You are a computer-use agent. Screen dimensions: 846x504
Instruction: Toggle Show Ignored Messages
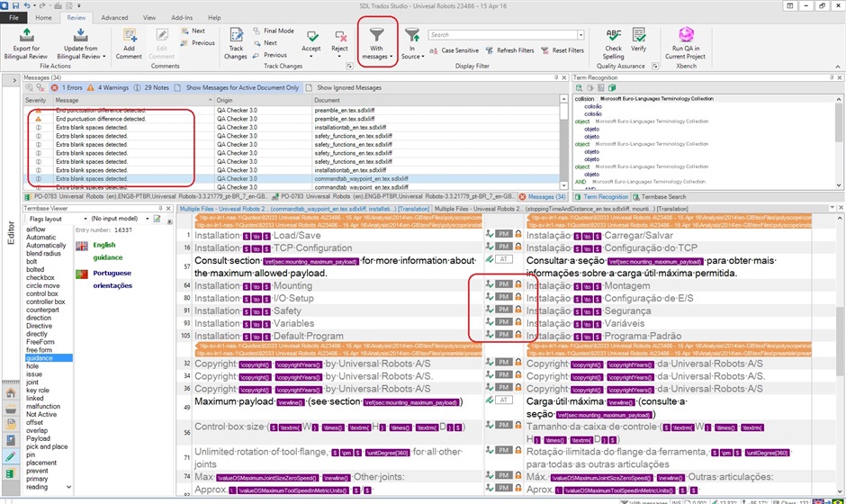tap(346, 88)
